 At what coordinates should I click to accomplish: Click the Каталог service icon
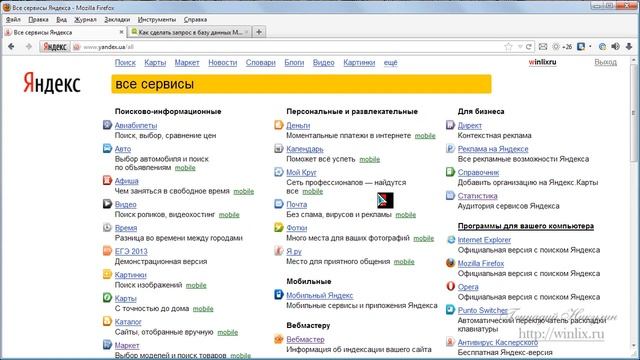[x=107, y=322]
